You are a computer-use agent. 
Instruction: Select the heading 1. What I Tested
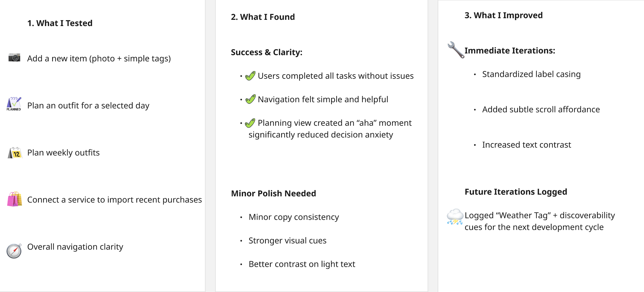click(x=60, y=23)
